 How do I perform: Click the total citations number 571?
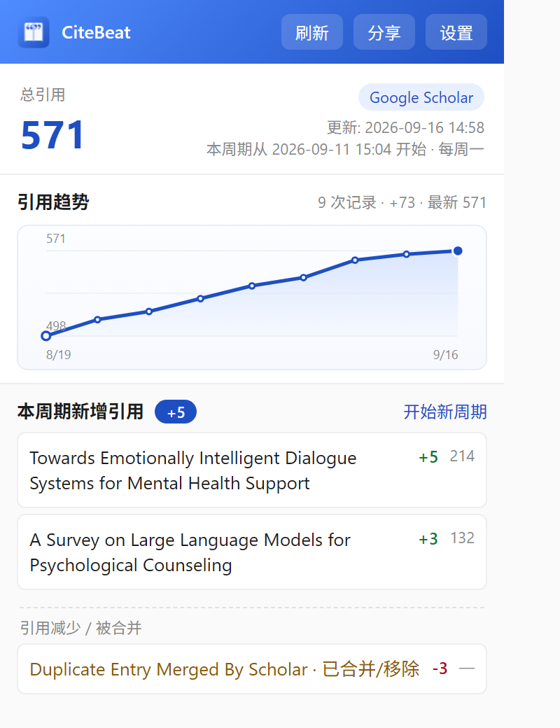coord(53,136)
